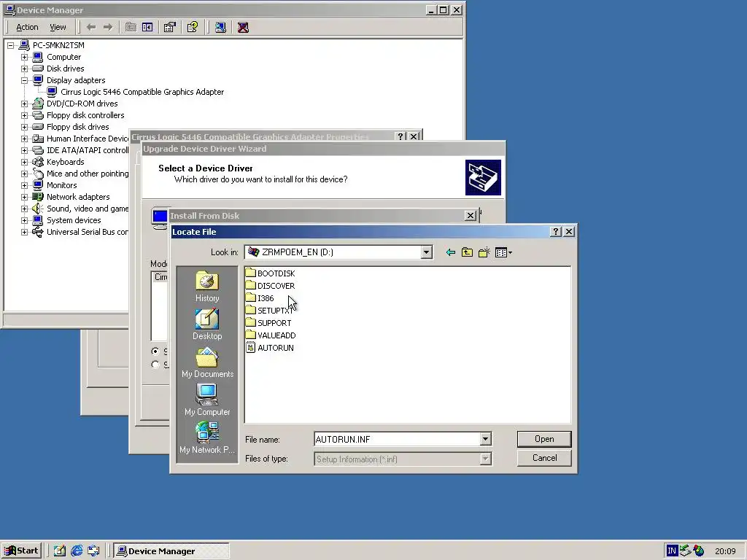
Task: Click the Up one level folder toolbar icon
Action: tap(131, 27)
